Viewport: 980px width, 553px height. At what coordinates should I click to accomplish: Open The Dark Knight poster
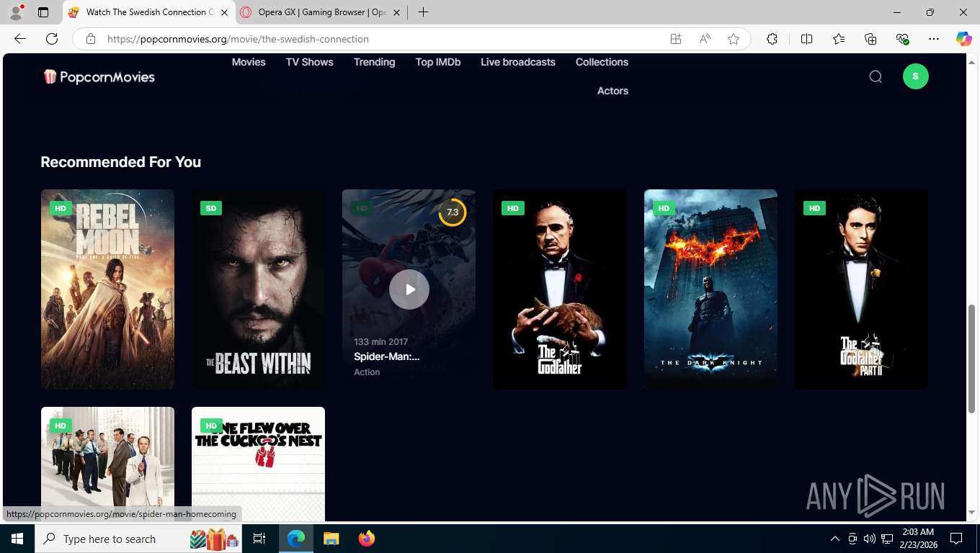point(710,289)
